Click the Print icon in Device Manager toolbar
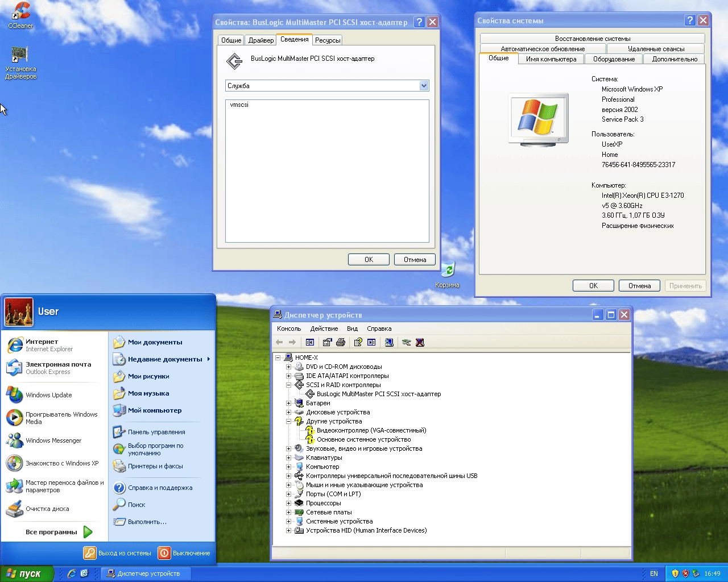 tap(341, 342)
